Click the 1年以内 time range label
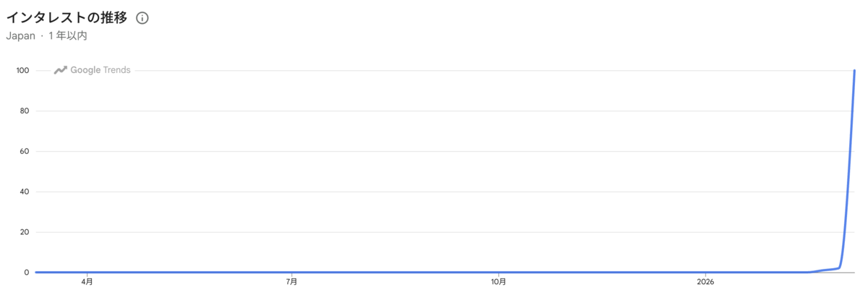868x300 pixels. point(68,35)
